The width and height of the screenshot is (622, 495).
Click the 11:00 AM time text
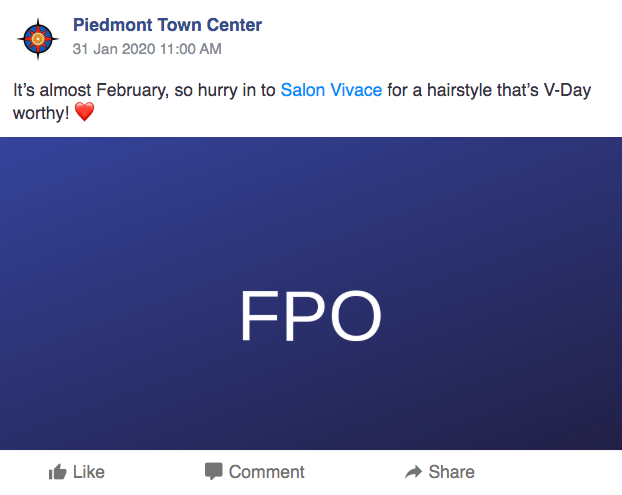coord(191,48)
